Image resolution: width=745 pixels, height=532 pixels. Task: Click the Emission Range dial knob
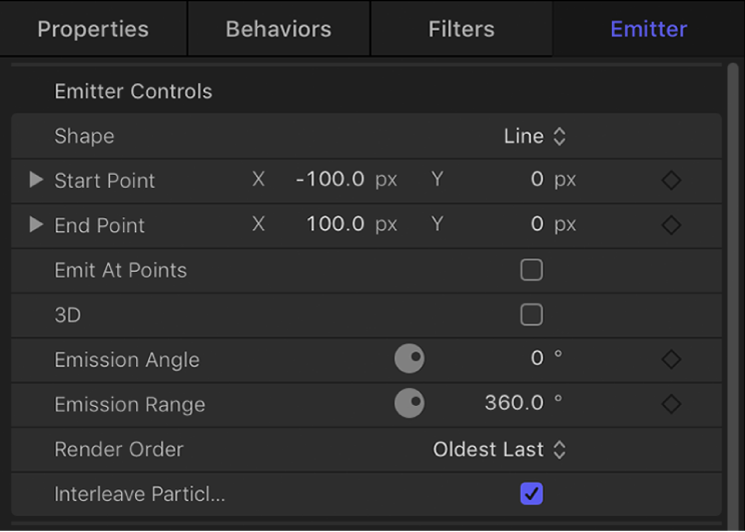(x=409, y=404)
